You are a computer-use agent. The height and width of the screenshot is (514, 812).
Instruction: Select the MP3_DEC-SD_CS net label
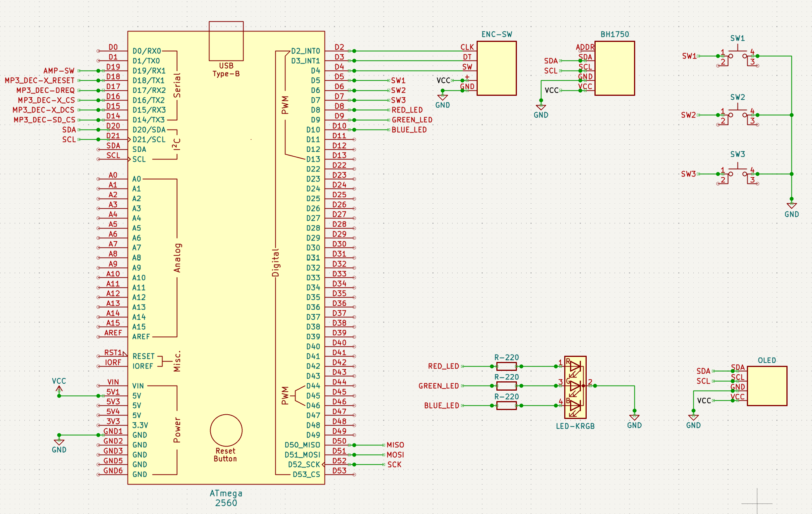(x=44, y=120)
